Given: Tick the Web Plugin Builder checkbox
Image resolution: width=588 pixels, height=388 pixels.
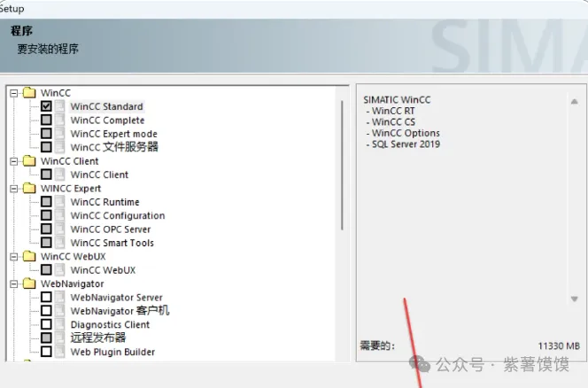Looking at the screenshot, I should (46, 353).
